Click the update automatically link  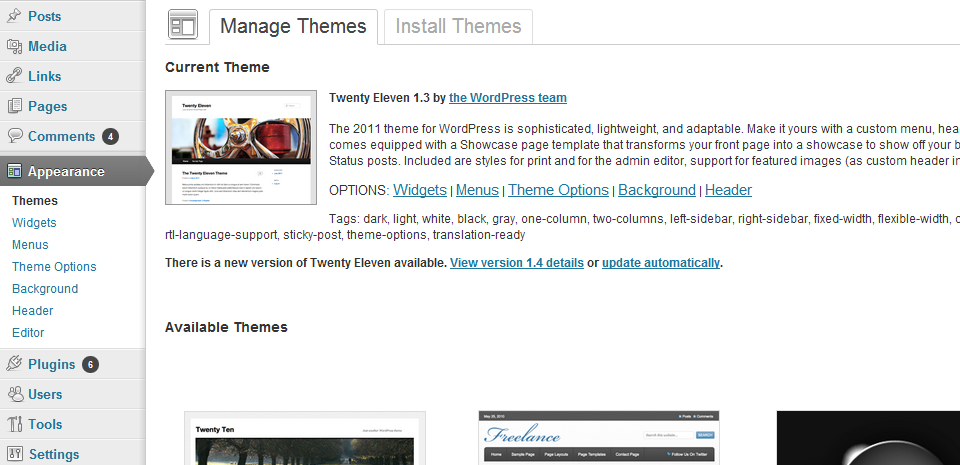pos(661,263)
